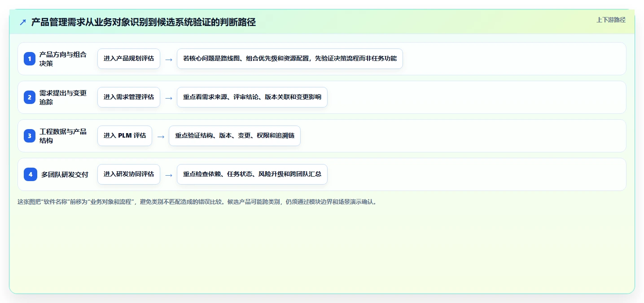Viewport: 644px width, 303px height.
Task: Click the 产品方向与组合决策 label
Action: 63,59
